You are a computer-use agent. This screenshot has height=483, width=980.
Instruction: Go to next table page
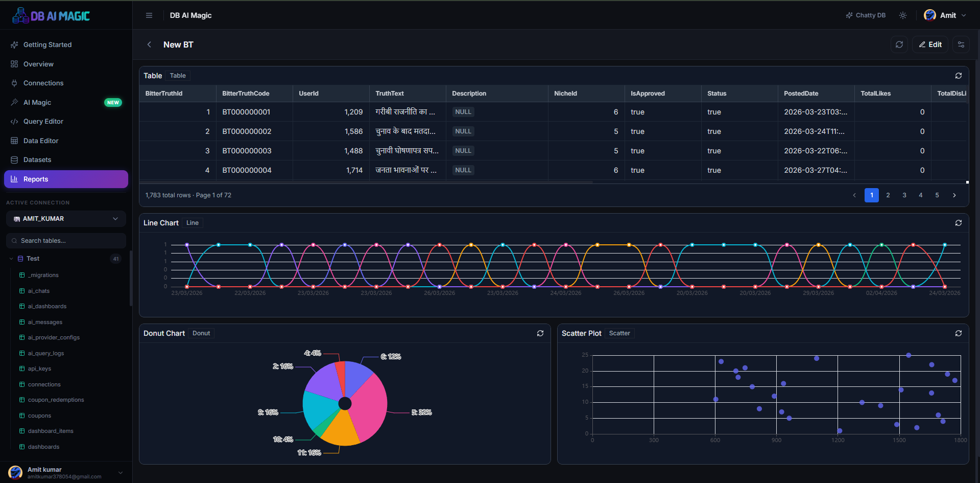pyautogui.click(x=954, y=195)
